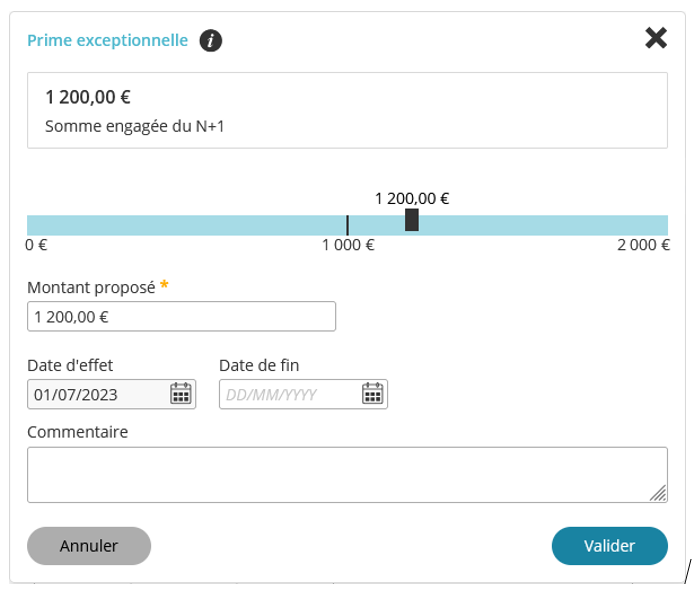
Task: Click the info icon beside Prime exceptionnelle
Action: tap(210, 41)
